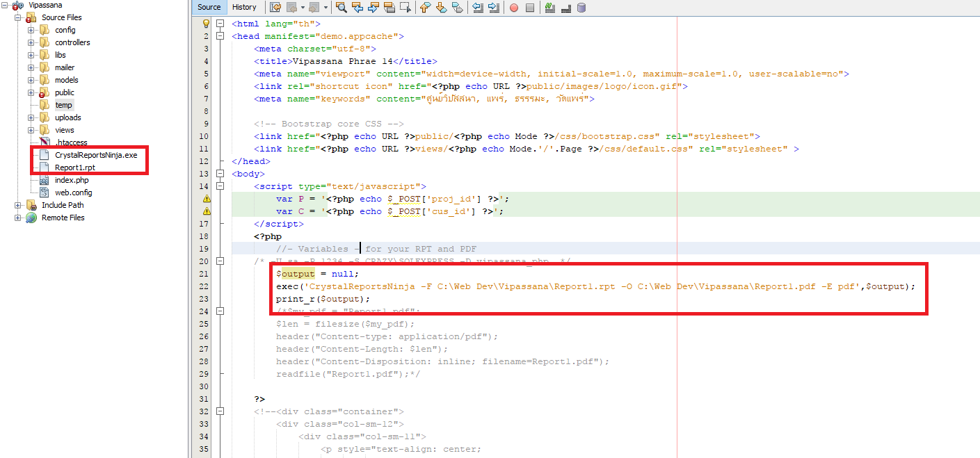The width and height of the screenshot is (980, 458).
Task: Fold the head block on line 2
Action: click(x=220, y=36)
